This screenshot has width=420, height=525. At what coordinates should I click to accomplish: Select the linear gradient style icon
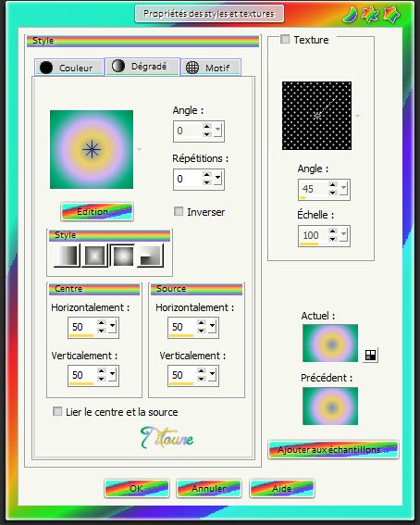[x=67, y=256]
